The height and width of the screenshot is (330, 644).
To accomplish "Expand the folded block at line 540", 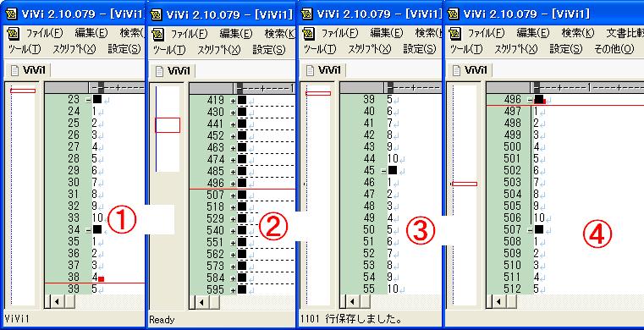I will pos(234,231).
